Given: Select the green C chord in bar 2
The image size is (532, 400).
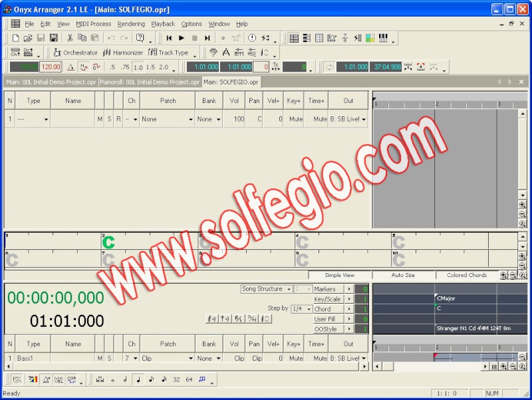Looking at the screenshot, I should 108,243.
